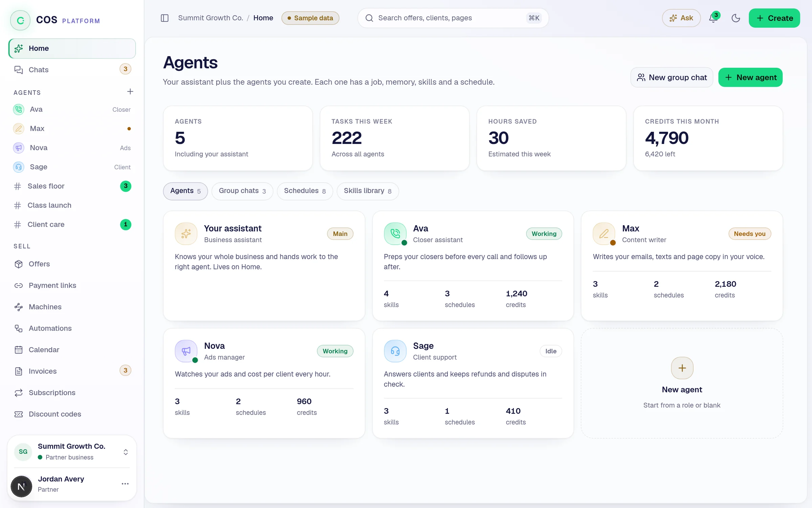
Task: Open Max agent in sidebar
Action: (72, 129)
